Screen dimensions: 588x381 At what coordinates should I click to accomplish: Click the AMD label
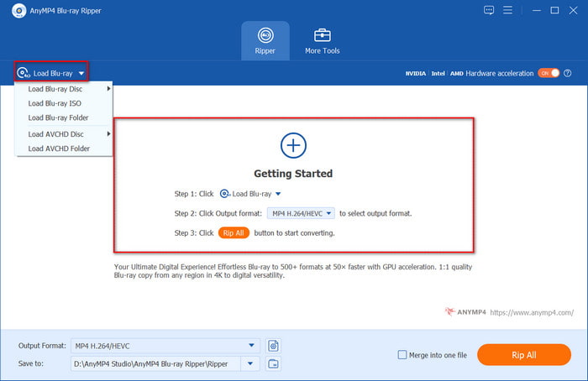tap(456, 73)
